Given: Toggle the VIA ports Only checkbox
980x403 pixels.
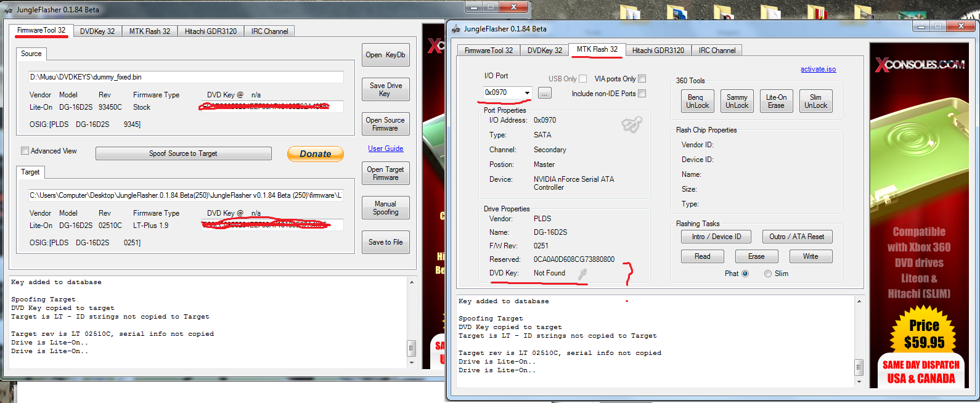Looking at the screenshot, I should pos(642,79).
